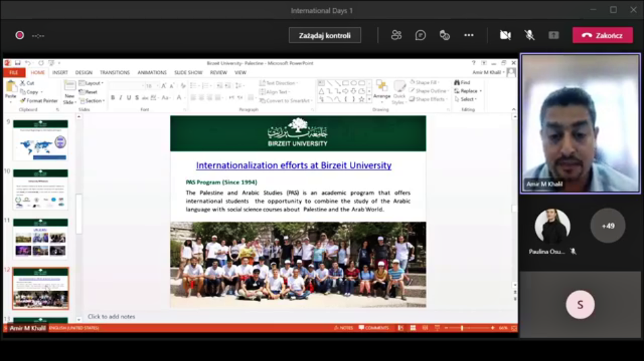Click Reset in the Slides group
Image resolution: width=644 pixels, height=361 pixels.
point(88,92)
